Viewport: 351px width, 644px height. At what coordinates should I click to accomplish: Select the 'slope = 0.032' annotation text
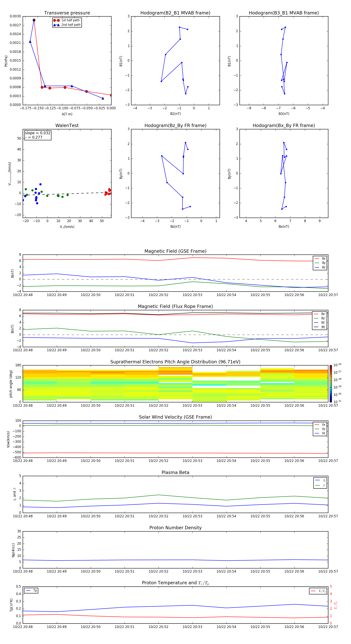click(38, 133)
